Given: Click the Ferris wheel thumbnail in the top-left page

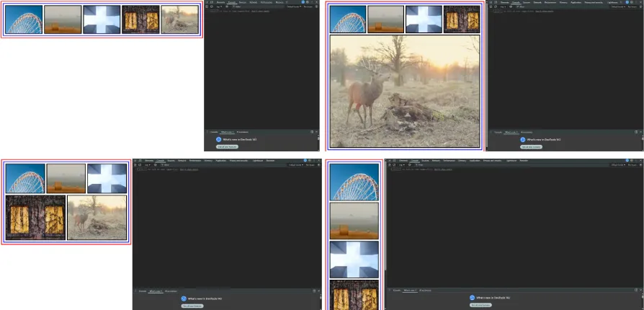Looking at the screenshot, I should click(23, 20).
